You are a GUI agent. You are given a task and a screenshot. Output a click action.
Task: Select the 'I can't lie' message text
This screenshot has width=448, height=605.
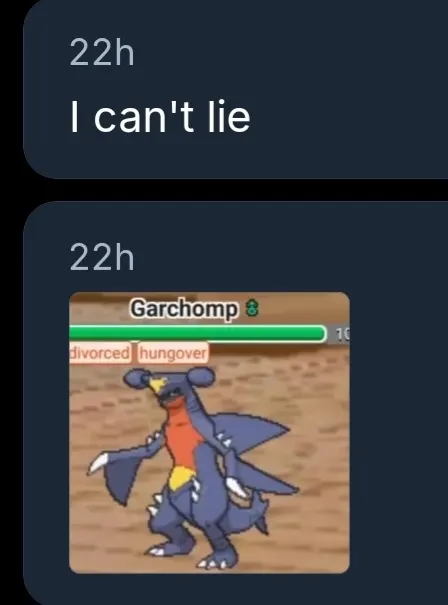[x=160, y=117]
